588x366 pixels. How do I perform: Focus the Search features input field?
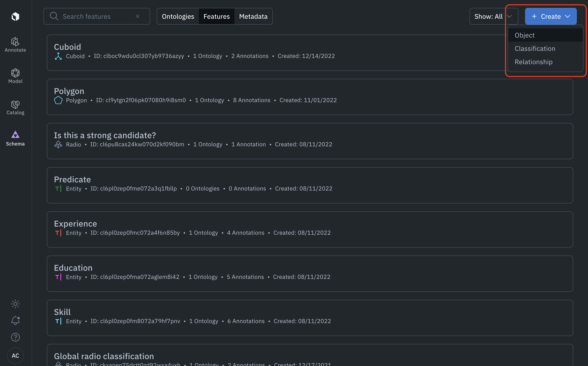(x=97, y=16)
